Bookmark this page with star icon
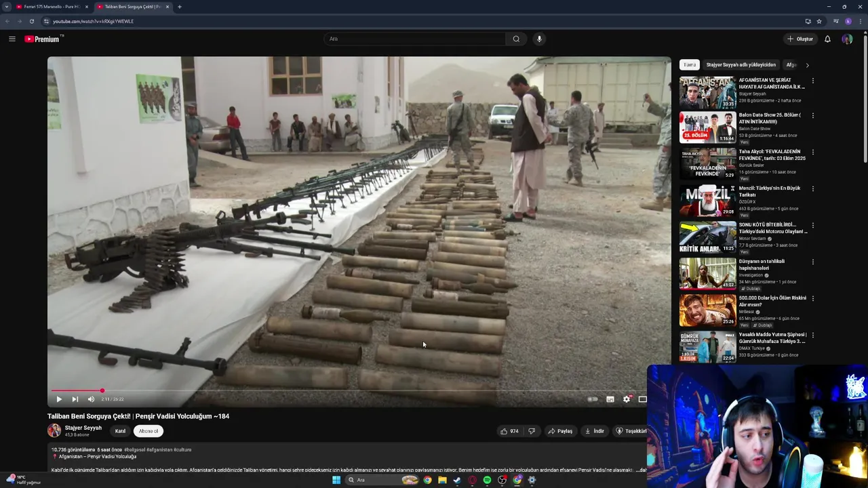The image size is (868, 488). click(819, 22)
